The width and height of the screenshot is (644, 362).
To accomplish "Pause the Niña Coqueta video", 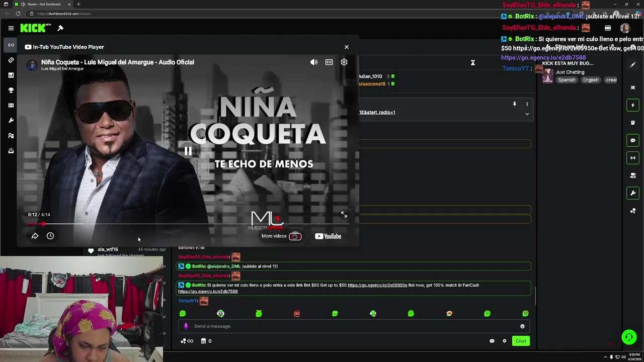I will coord(188,151).
